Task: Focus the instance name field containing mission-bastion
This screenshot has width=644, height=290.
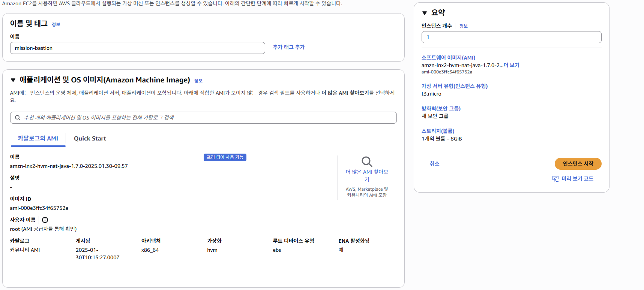Action: (x=137, y=48)
